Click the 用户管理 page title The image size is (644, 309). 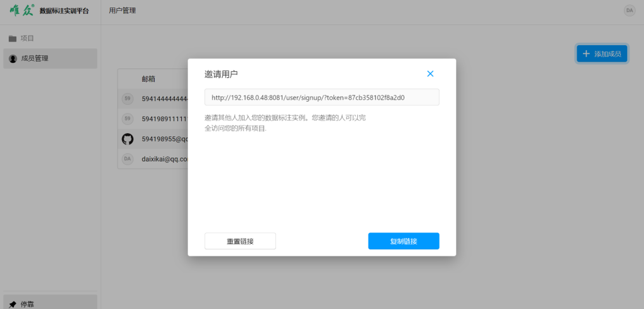pyautogui.click(x=122, y=11)
